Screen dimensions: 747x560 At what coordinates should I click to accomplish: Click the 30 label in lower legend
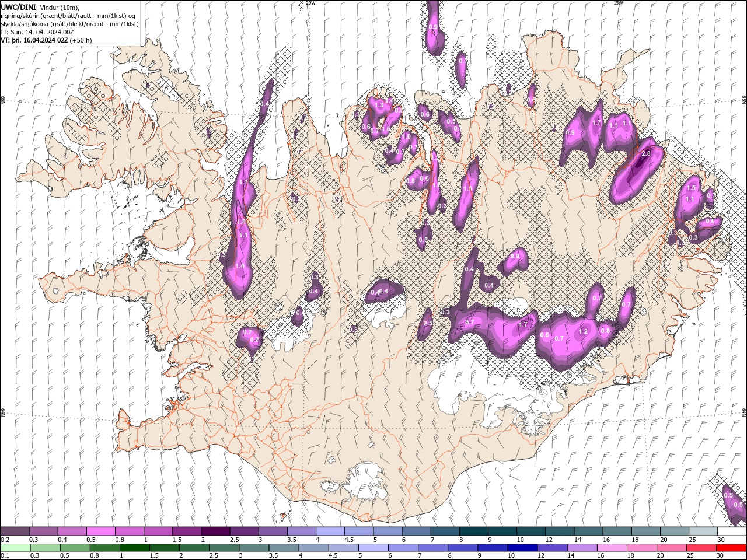click(720, 556)
